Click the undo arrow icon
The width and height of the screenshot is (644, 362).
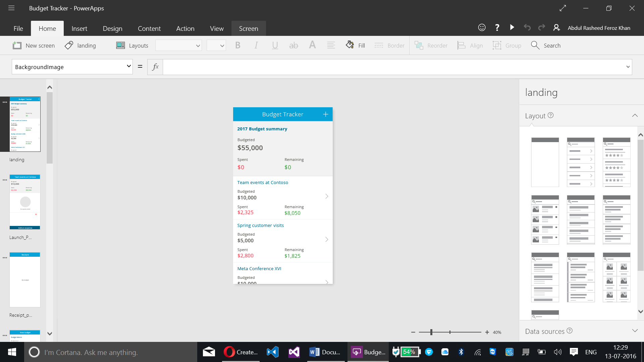527,27
